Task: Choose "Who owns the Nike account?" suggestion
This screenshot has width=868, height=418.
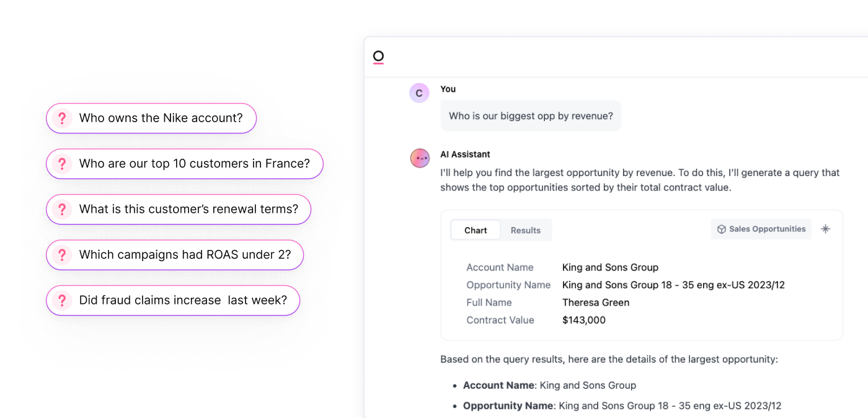Action: coord(161,118)
